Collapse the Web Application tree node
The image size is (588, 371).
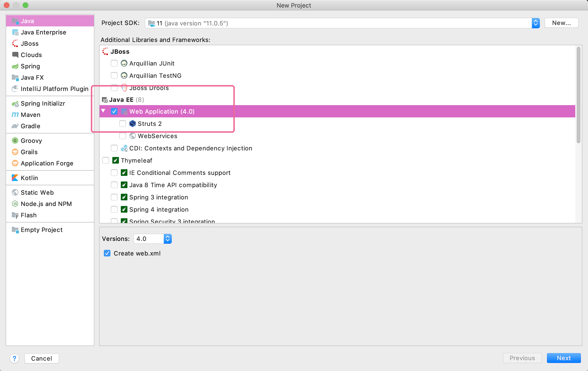coord(104,111)
